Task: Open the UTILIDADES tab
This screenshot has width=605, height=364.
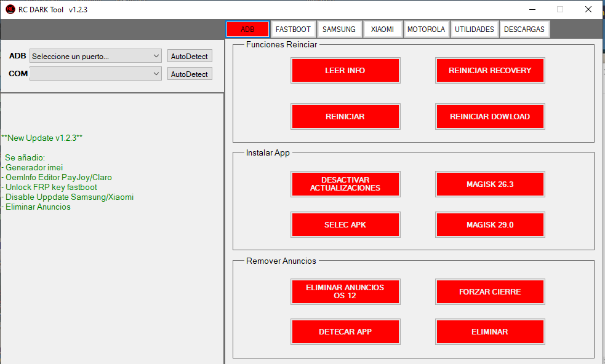Action: [x=474, y=29]
